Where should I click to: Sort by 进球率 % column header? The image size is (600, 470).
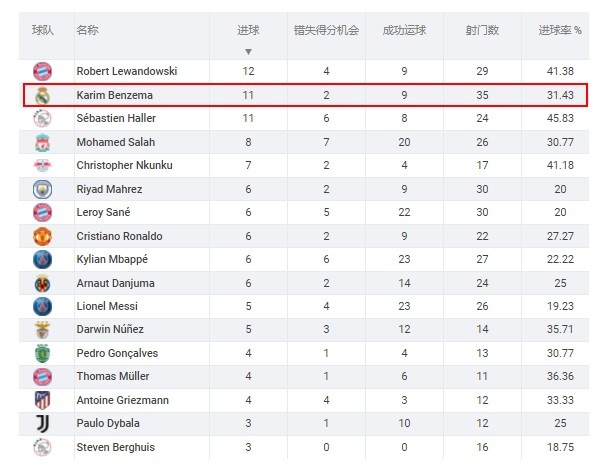coord(560,30)
